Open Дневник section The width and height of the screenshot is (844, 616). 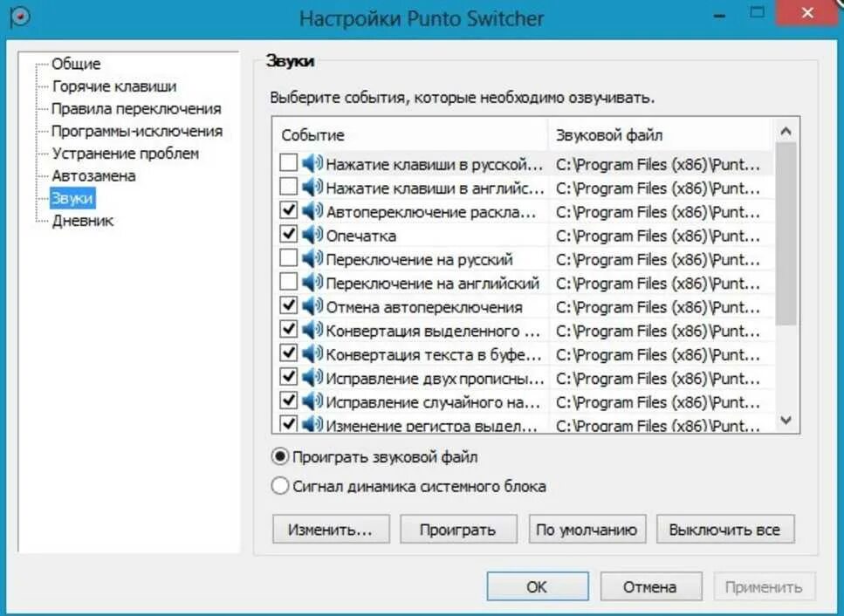pyautogui.click(x=82, y=221)
